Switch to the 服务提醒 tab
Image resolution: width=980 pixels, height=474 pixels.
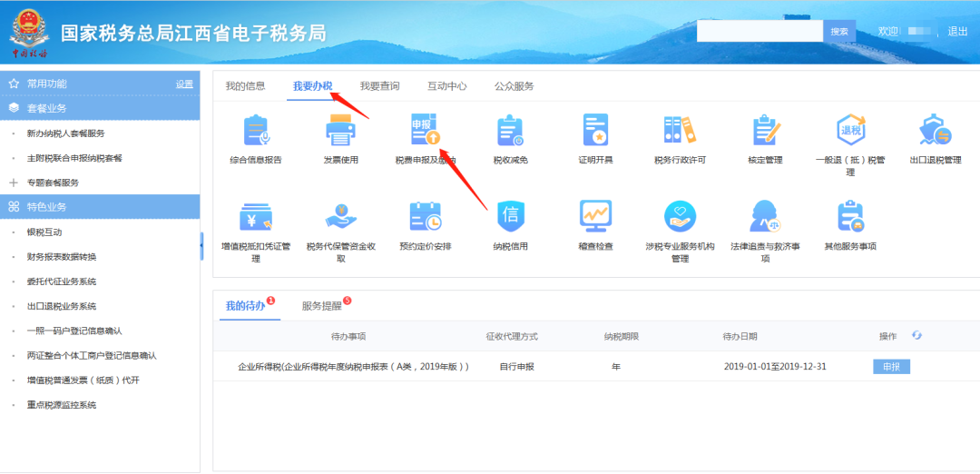click(x=322, y=306)
